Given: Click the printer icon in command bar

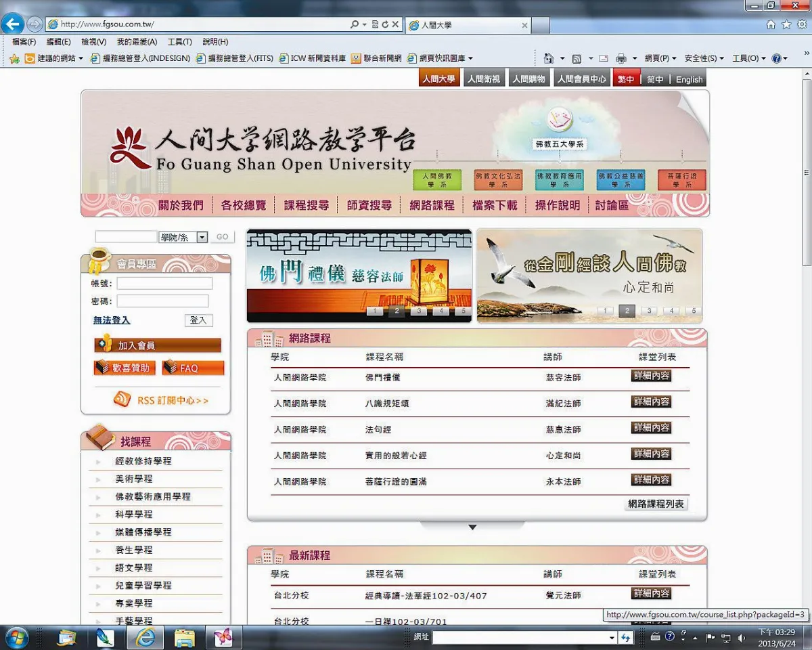Looking at the screenshot, I should (621, 58).
